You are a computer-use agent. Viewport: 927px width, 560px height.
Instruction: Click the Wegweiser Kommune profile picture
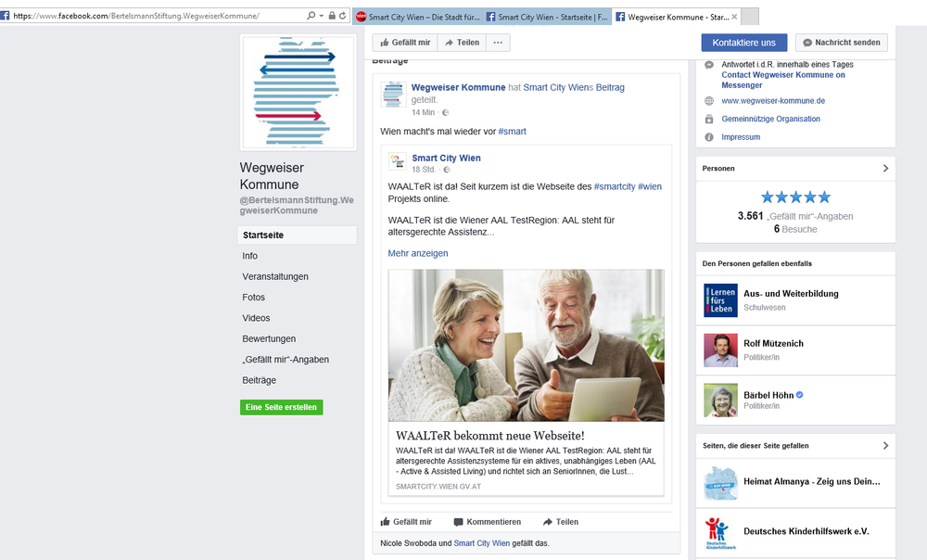click(x=298, y=92)
